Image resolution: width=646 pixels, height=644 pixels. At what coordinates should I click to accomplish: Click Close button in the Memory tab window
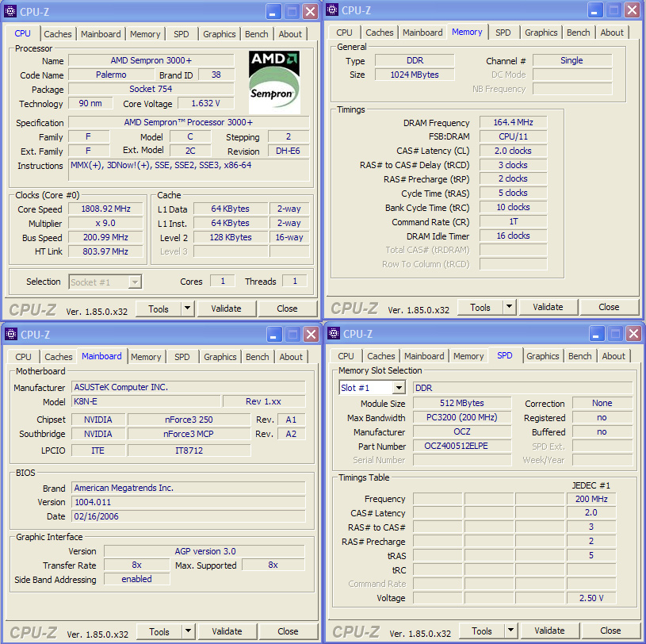tap(609, 307)
